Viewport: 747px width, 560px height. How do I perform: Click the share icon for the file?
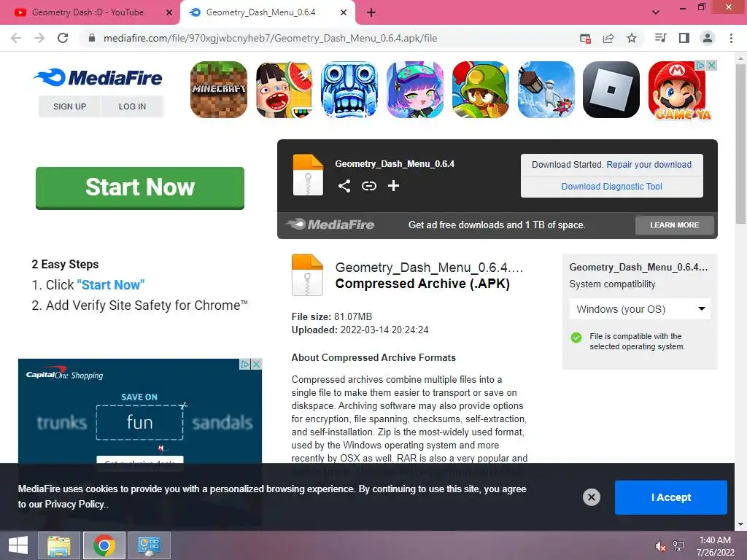(x=344, y=186)
